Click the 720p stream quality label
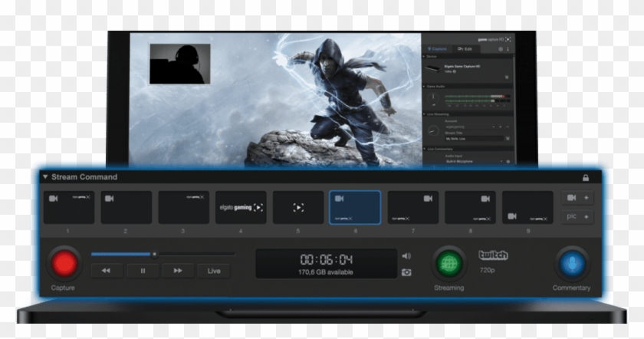This screenshot has height=339, width=644. (x=487, y=270)
